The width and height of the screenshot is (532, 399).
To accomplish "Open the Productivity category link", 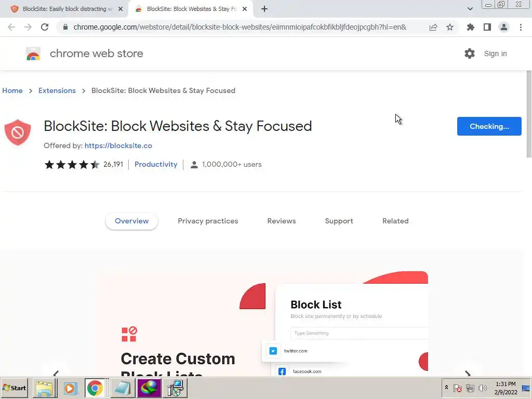I will [156, 165].
